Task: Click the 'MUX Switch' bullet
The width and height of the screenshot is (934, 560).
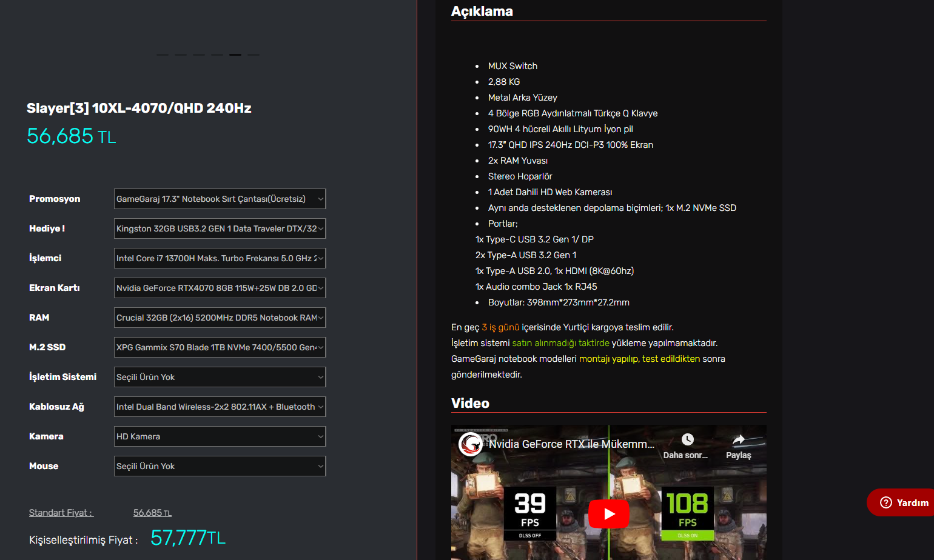Action: click(x=512, y=66)
